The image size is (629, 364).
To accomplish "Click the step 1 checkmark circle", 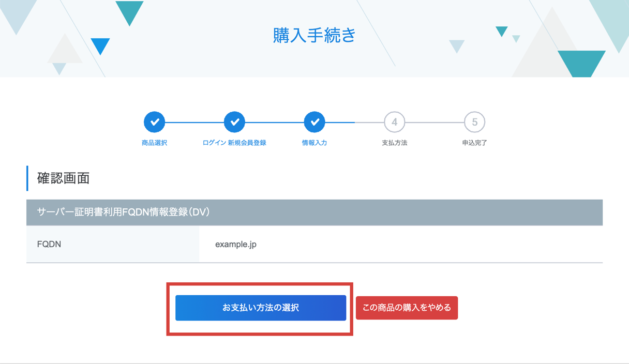I will pyautogui.click(x=154, y=123).
